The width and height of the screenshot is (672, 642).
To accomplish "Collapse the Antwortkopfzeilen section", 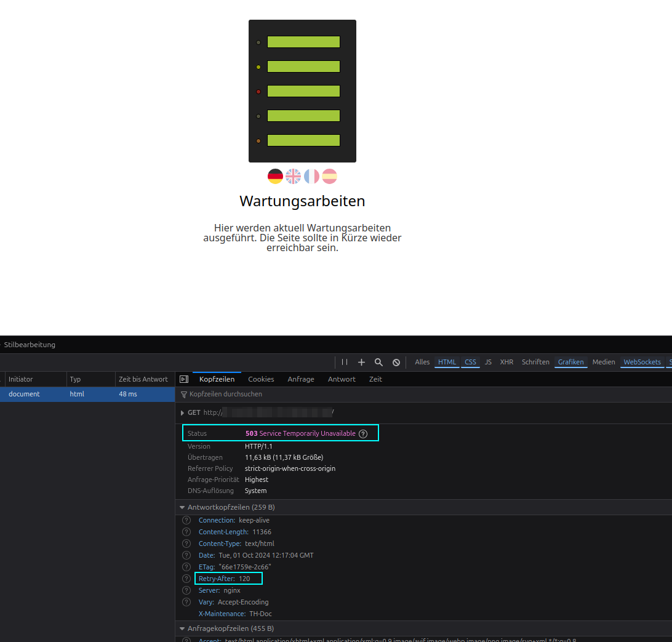I will 182,507.
